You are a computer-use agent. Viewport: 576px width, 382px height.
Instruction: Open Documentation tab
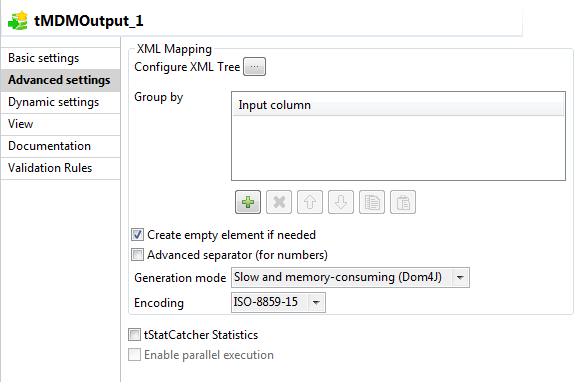pos(60,146)
